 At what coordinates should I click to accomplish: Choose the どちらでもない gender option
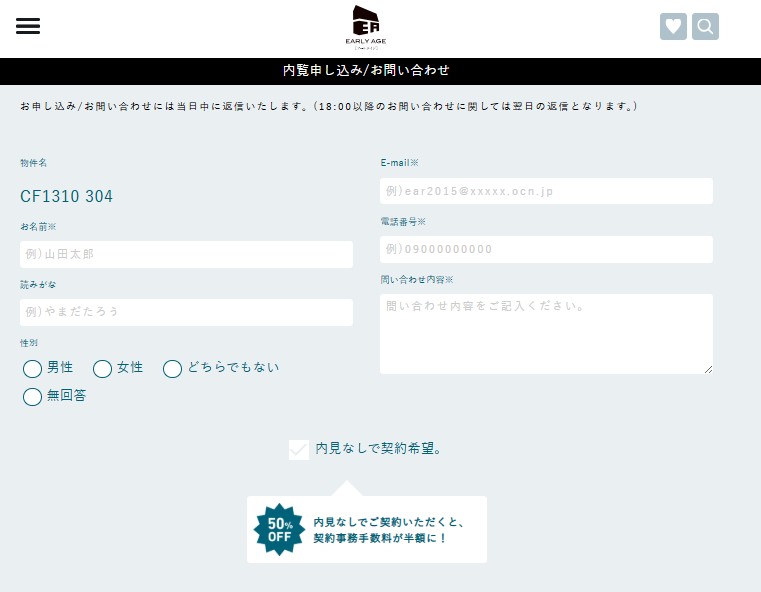tap(173, 369)
